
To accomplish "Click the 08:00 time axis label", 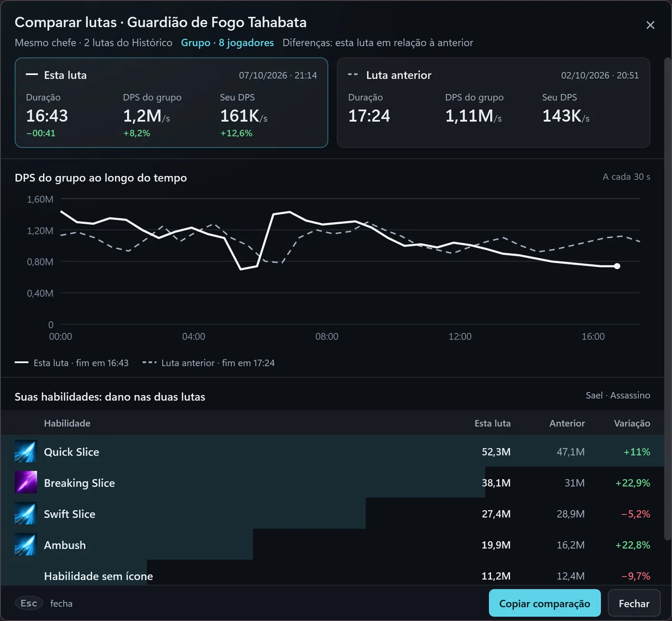I will pos(327,336).
